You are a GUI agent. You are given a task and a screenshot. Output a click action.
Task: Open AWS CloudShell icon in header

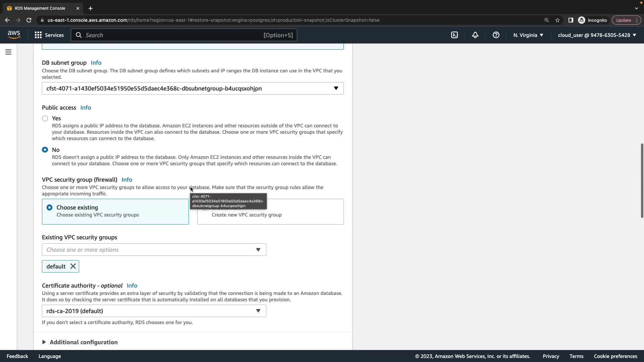click(x=454, y=35)
